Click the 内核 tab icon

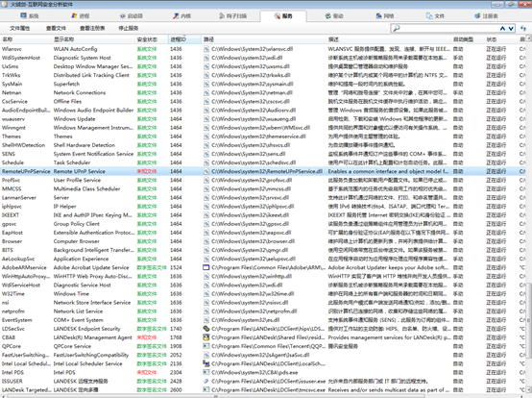click(x=176, y=16)
